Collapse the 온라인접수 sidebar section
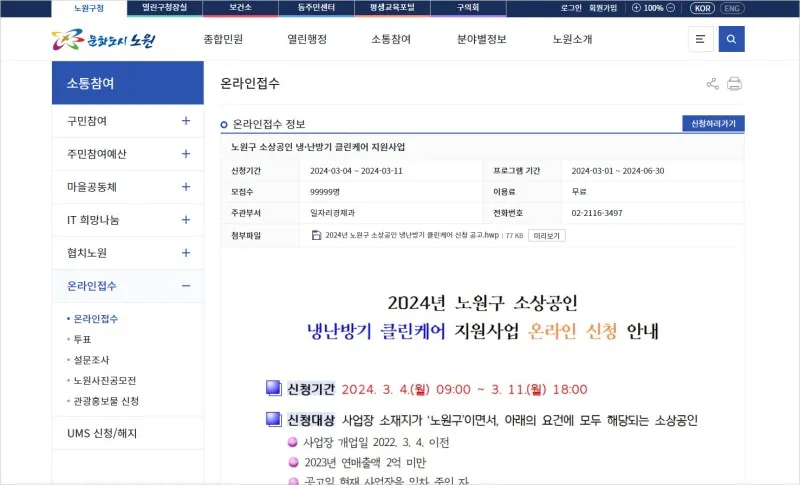This screenshot has width=800, height=485. point(186,286)
